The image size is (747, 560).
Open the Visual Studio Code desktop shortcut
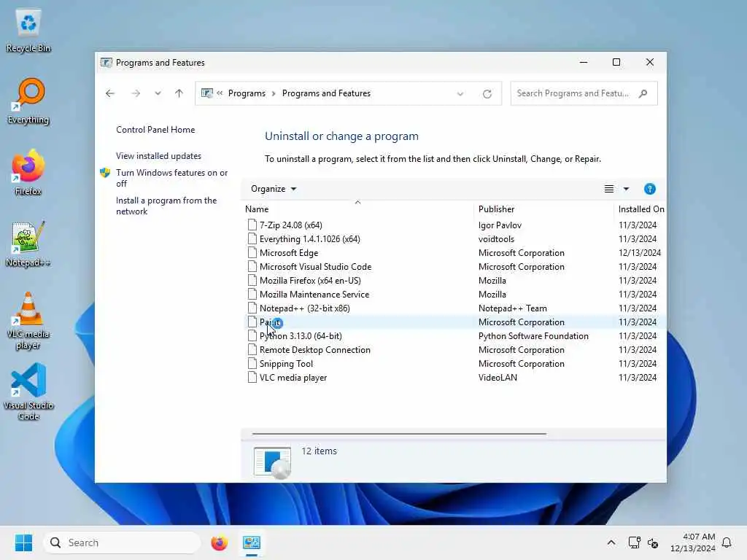[28, 392]
